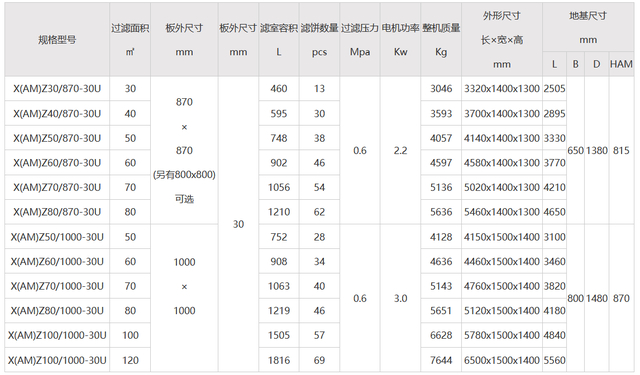Click the 地基尺寸 header cell

tap(588, 27)
